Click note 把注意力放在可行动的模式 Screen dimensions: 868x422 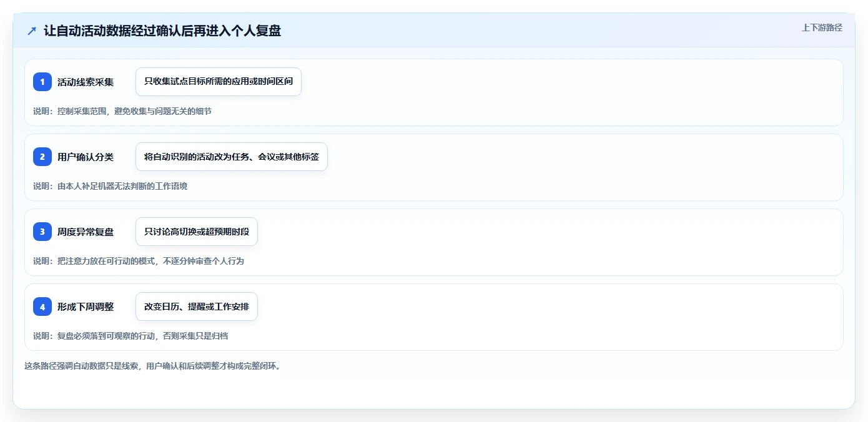pyautogui.click(x=107, y=261)
